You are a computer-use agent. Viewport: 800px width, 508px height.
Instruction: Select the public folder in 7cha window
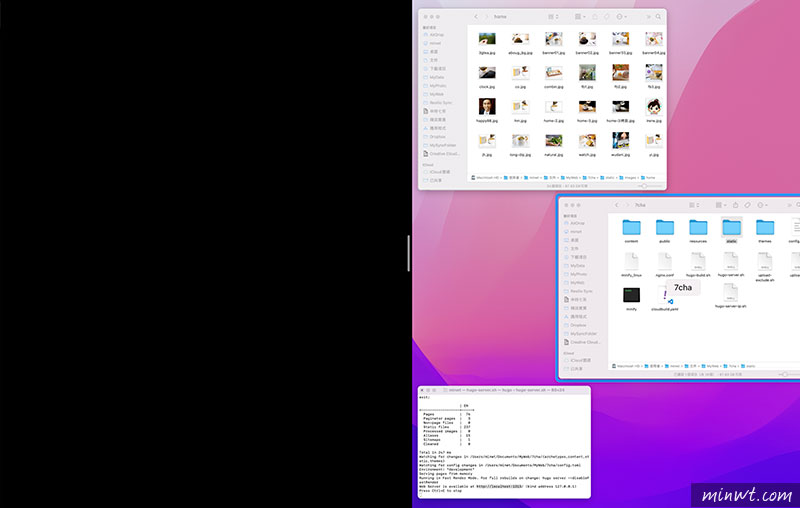(x=665, y=227)
